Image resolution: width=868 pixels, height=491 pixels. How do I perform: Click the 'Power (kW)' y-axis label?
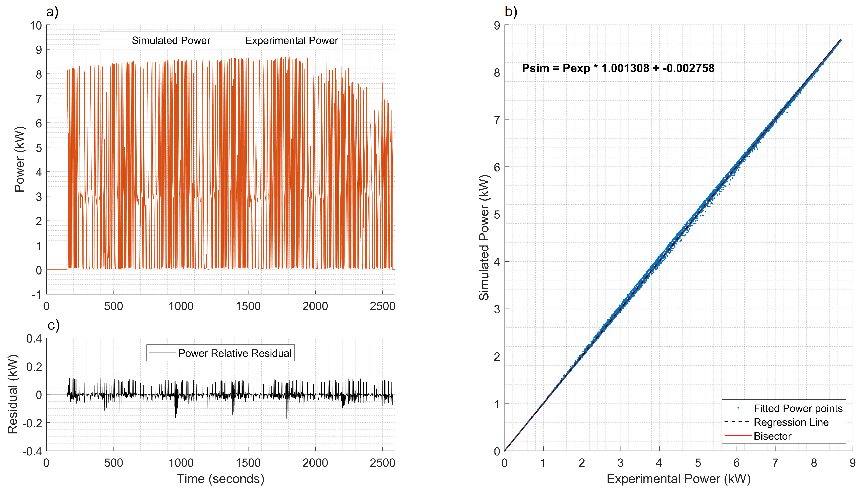tap(20, 159)
